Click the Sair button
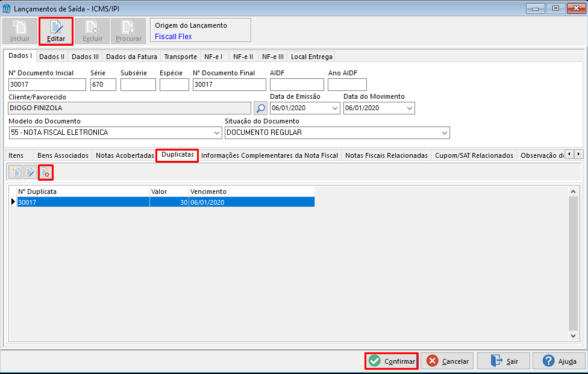 503,361
